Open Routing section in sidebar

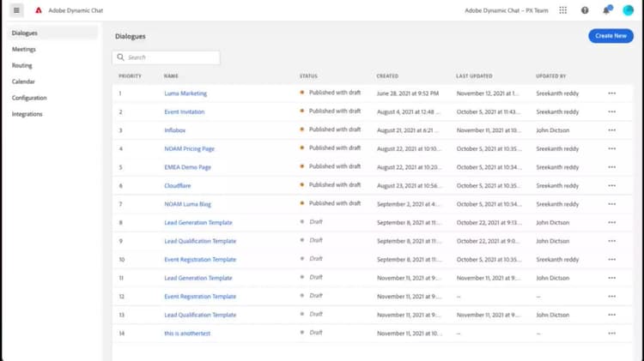point(22,65)
